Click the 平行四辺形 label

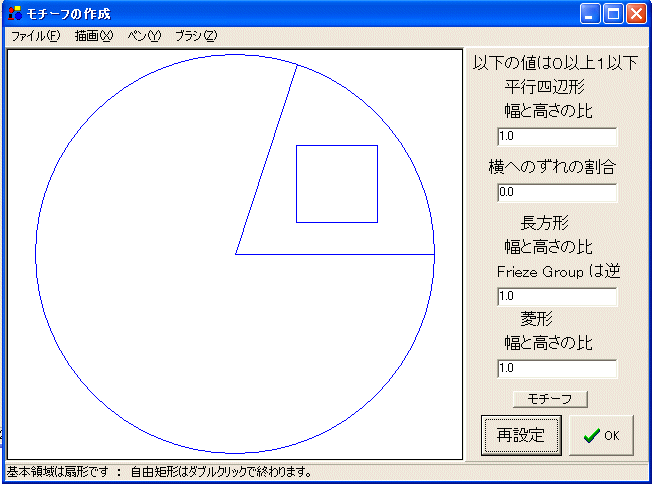point(545,87)
